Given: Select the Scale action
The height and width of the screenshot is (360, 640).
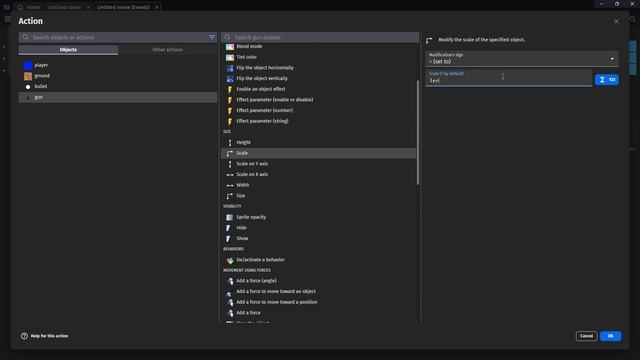Looking at the screenshot, I should coord(319,153).
